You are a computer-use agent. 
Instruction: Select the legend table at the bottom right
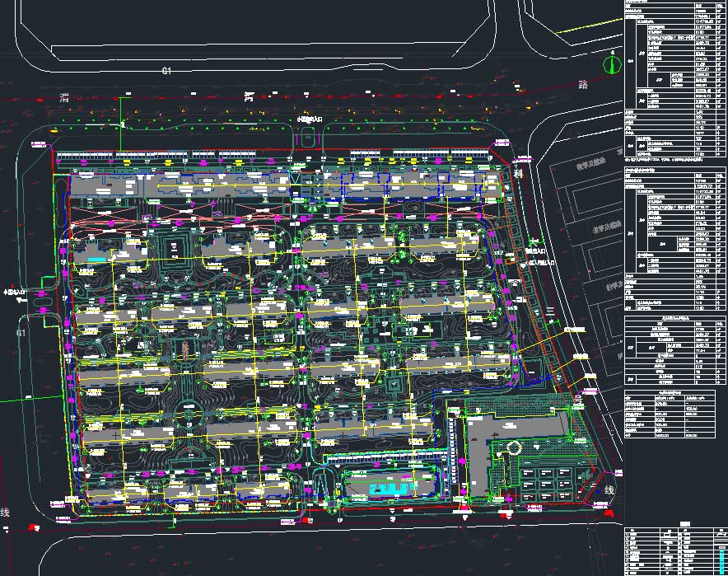tap(674, 550)
